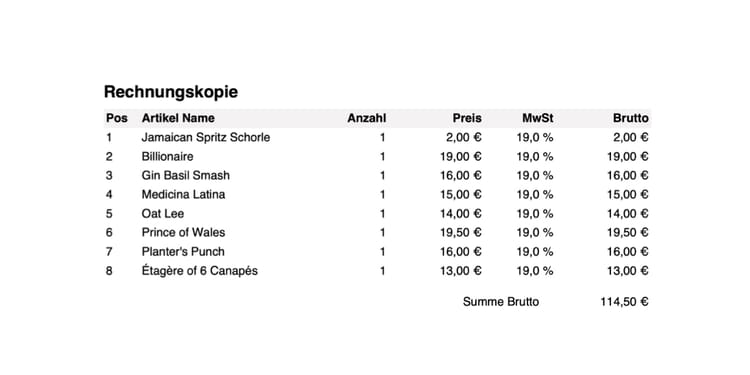Click the Brutto column header
750x375 pixels.
pyautogui.click(x=631, y=118)
